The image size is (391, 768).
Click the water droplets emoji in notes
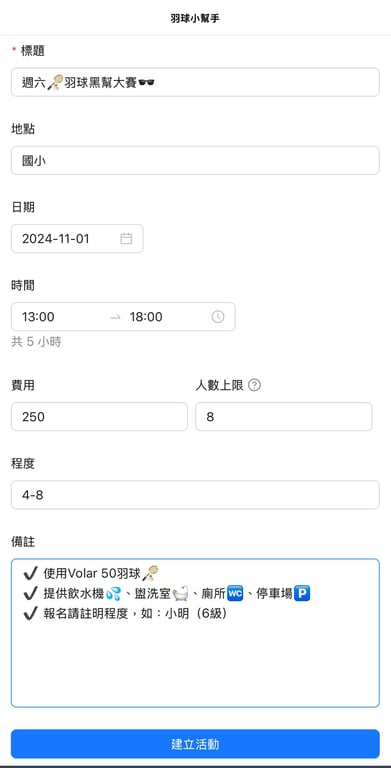113,594
